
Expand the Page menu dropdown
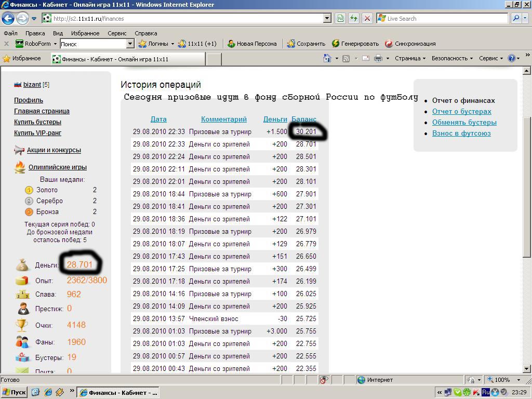tap(410, 58)
